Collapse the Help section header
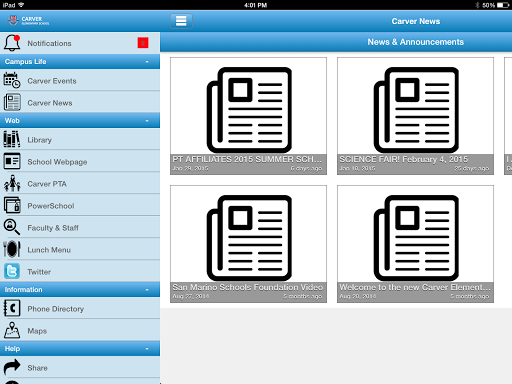512x384 pixels. (x=80, y=349)
